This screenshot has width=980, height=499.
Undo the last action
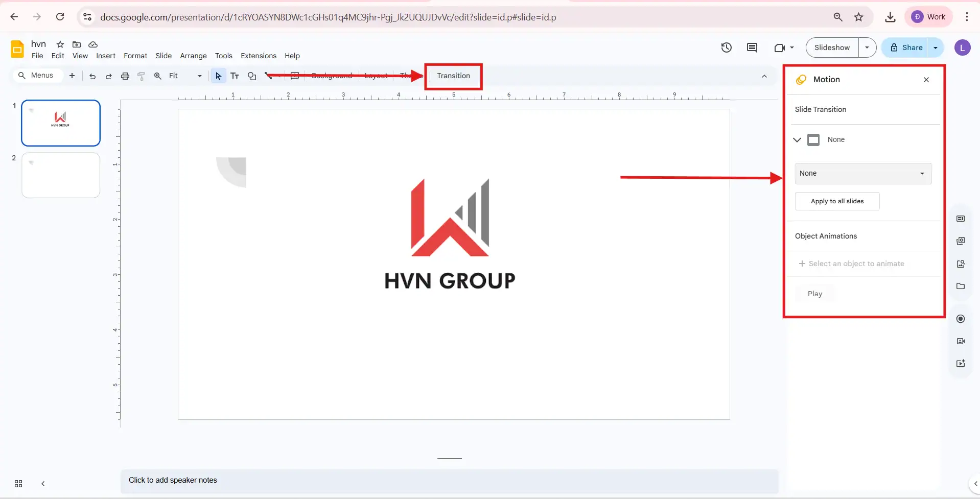pos(92,76)
